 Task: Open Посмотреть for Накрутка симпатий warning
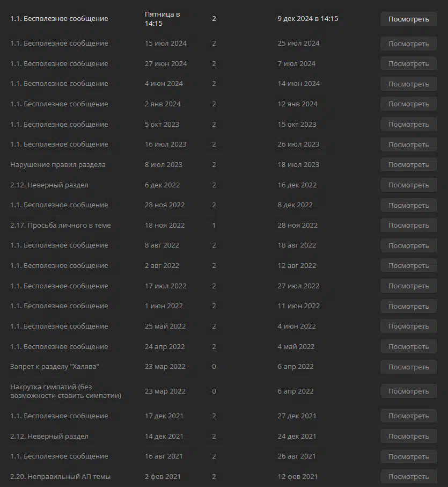(x=409, y=391)
